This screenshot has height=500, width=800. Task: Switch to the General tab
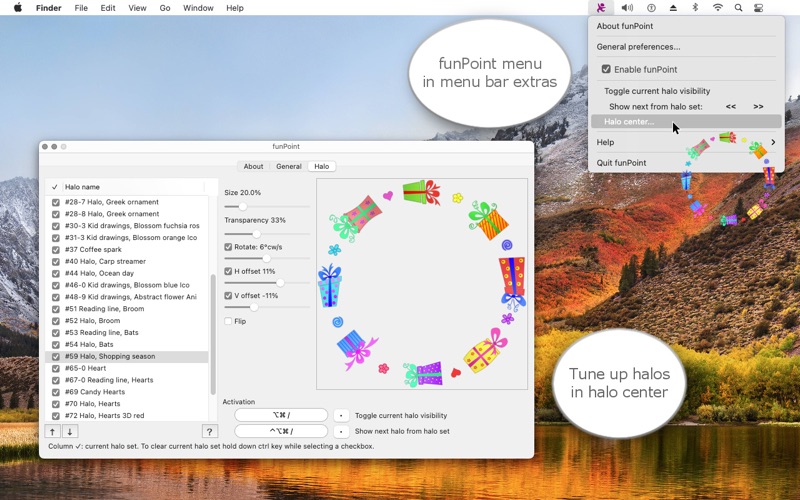coord(289,166)
